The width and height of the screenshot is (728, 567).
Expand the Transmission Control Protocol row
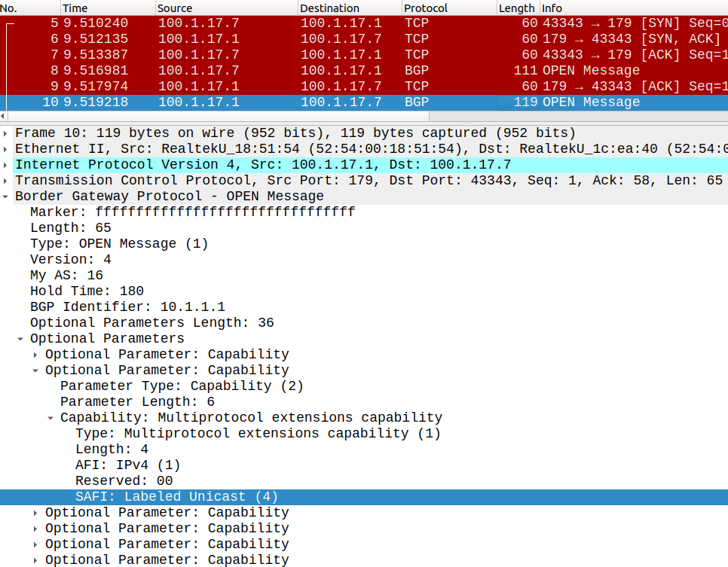pyautogui.click(x=5, y=181)
